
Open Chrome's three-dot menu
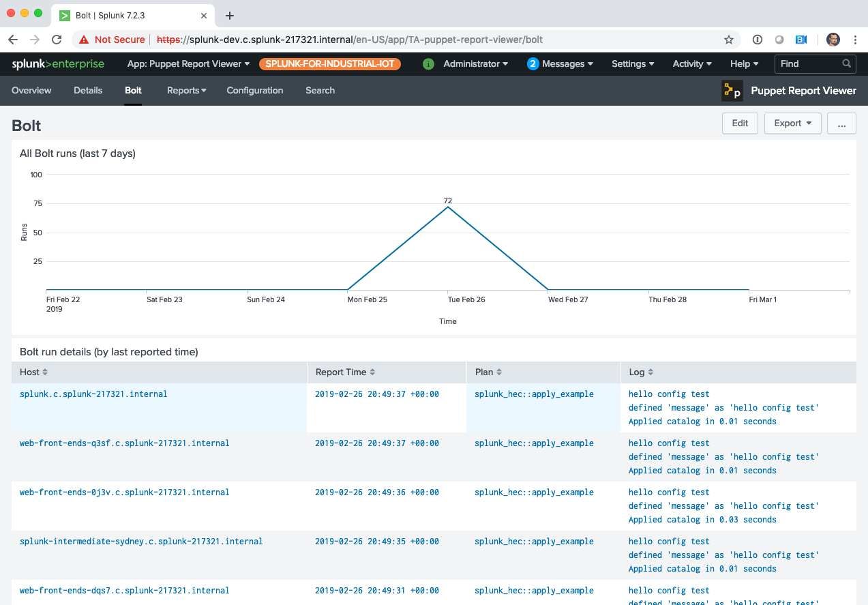pyautogui.click(x=855, y=40)
